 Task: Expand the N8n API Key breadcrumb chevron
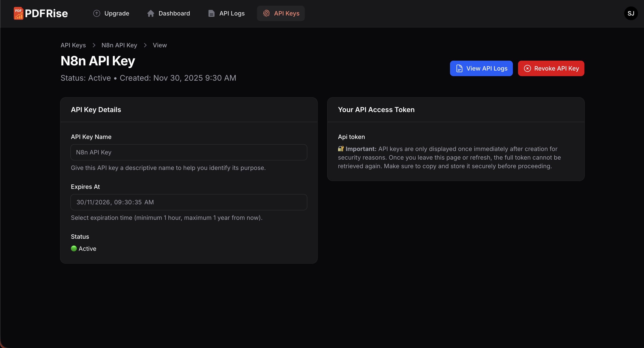pyautogui.click(x=145, y=45)
